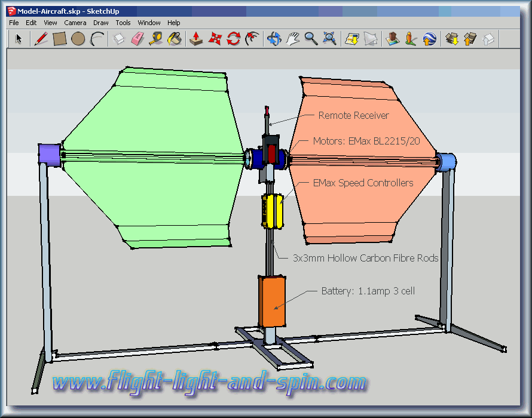This screenshot has height=418, width=532.
Task: Pick the Rectangle drawing tool
Action: [x=59, y=39]
